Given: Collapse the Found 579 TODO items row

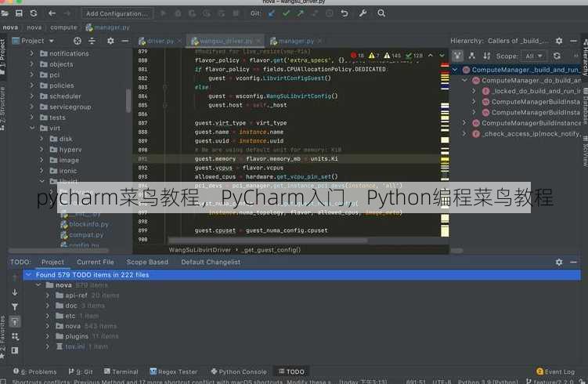Looking at the screenshot, I should click(28, 275).
